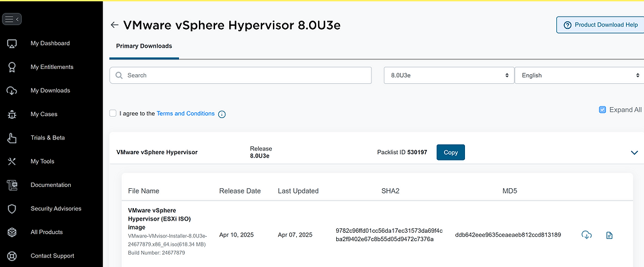Image resolution: width=644 pixels, height=267 pixels.
Task: Open Documentation menu item
Action: (x=50, y=184)
